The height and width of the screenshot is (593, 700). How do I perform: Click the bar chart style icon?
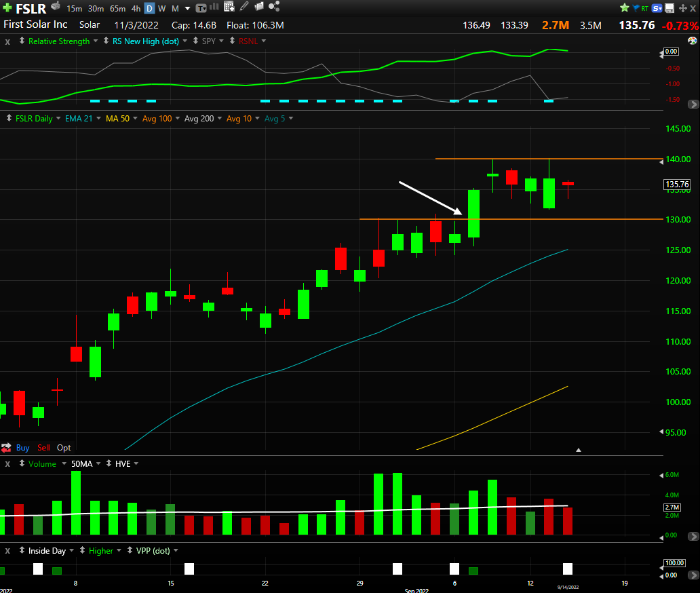pos(214,7)
